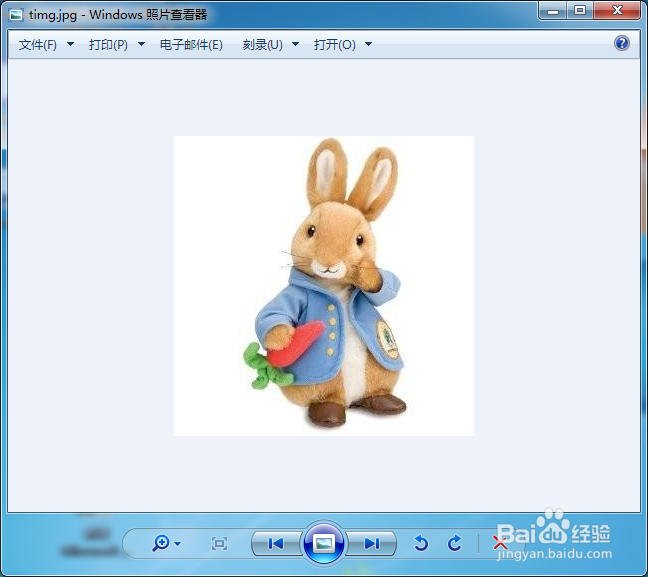The image size is (648, 577).
Task: Open help with the blue question mark icon
Action: coord(622,43)
